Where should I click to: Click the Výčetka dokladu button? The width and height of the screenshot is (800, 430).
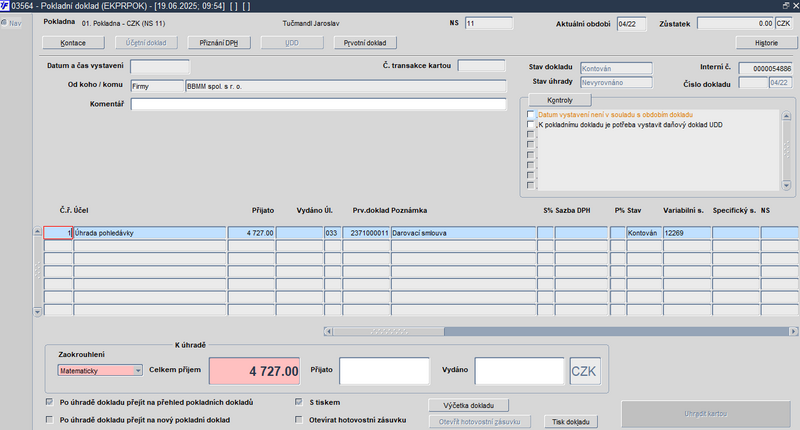pos(468,406)
